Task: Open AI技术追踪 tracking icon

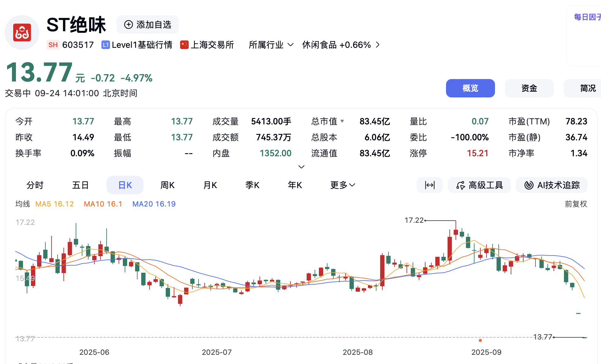Action: (529, 185)
